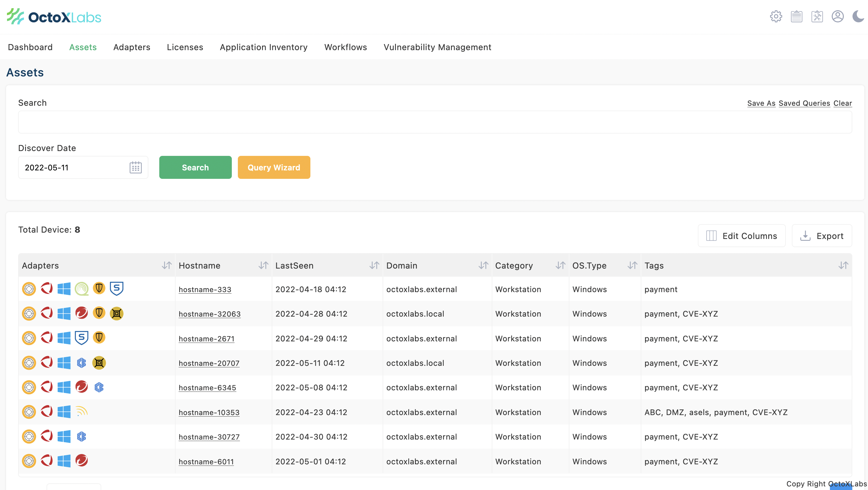Clear the search query
Viewport: 868px width, 490px height.
pos(843,103)
